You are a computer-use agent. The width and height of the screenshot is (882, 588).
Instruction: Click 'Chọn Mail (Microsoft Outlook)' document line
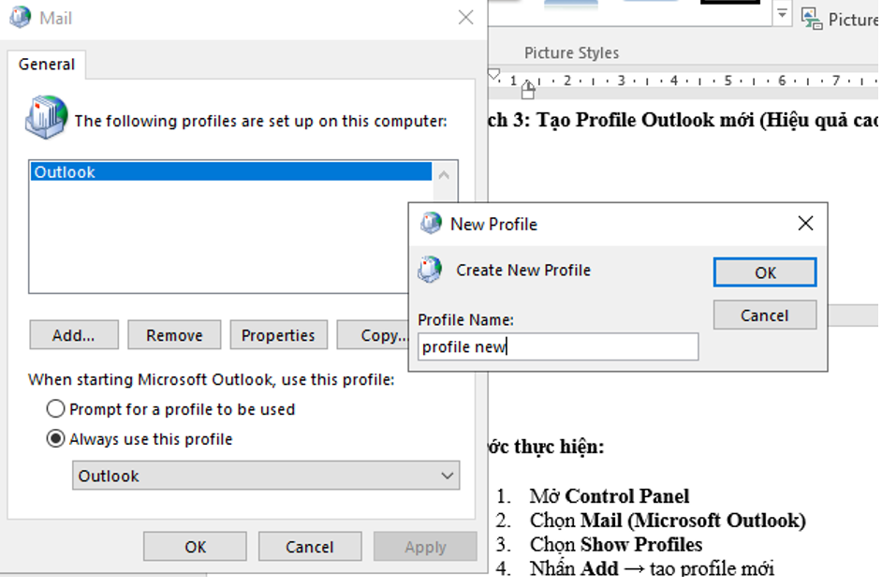point(668,520)
